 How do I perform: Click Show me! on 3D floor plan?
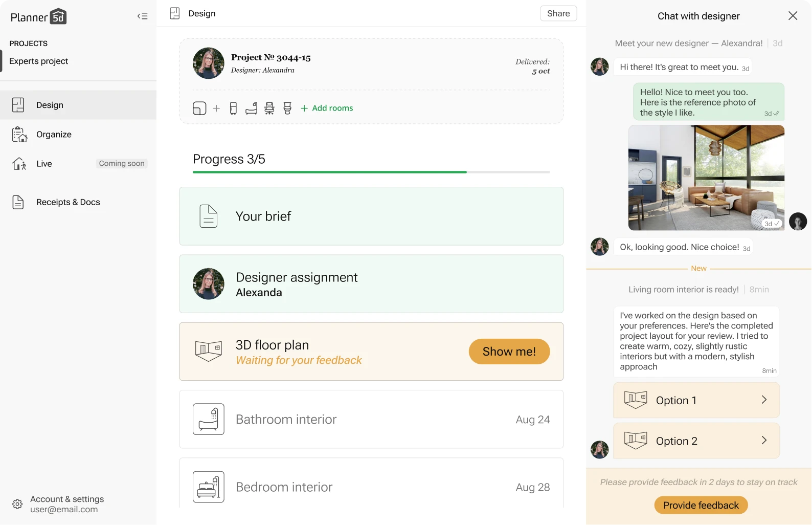tap(509, 352)
